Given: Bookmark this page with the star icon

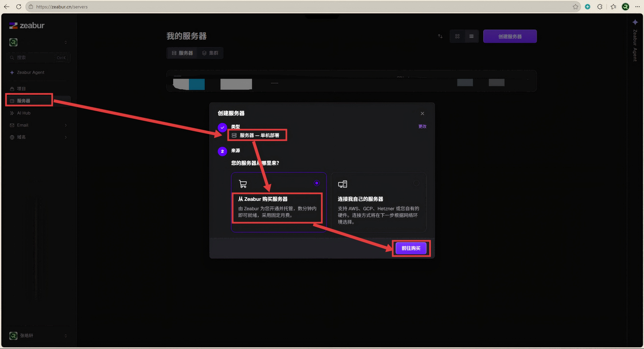Looking at the screenshot, I should pos(576,7).
